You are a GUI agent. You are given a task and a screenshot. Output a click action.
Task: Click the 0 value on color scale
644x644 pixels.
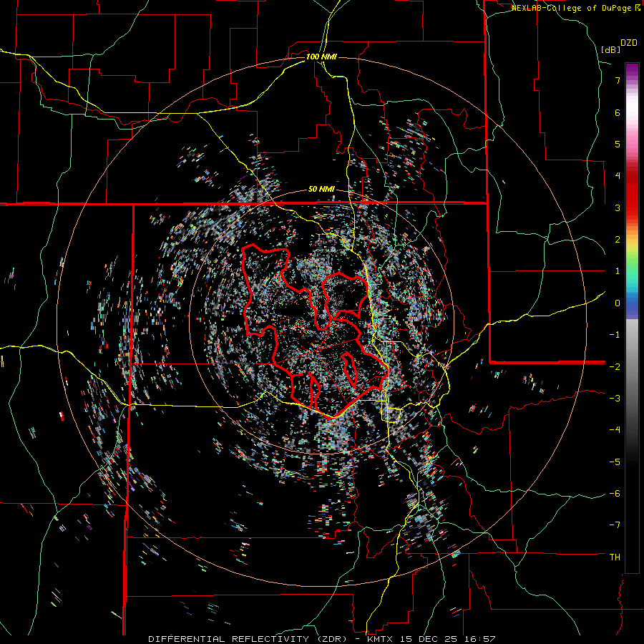618,303
